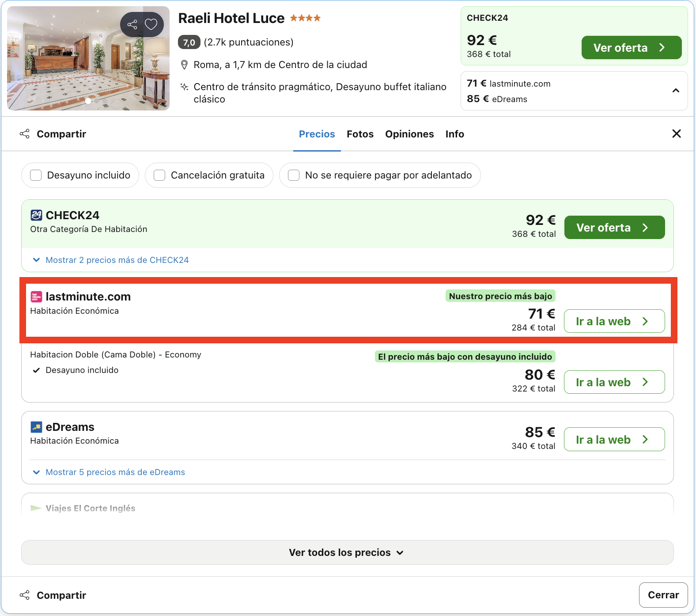Select the Info tab
This screenshot has height=616, width=696.
[455, 134]
